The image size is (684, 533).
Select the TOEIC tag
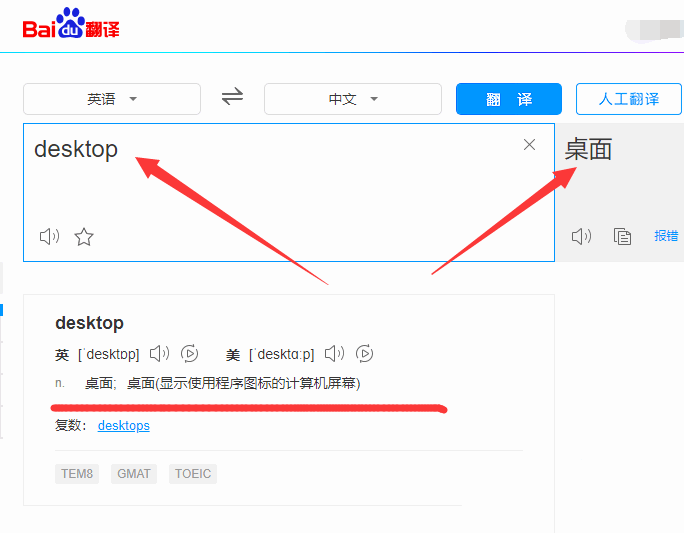coord(193,474)
